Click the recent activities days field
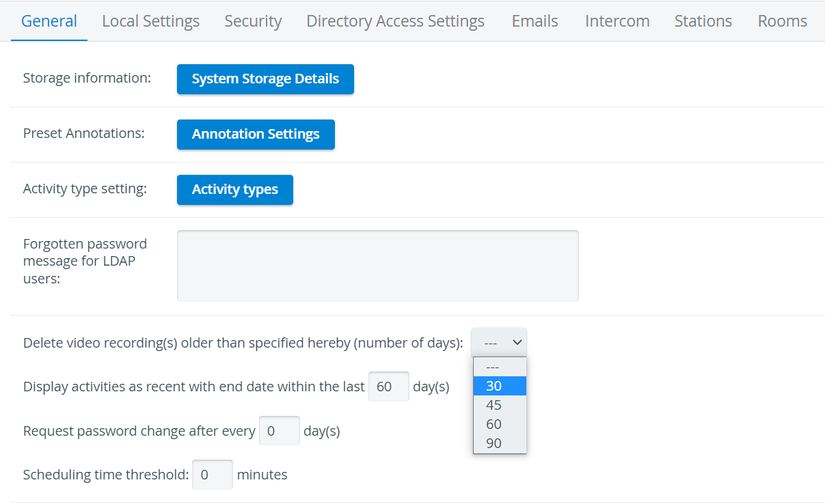The image size is (825, 504). 388,387
